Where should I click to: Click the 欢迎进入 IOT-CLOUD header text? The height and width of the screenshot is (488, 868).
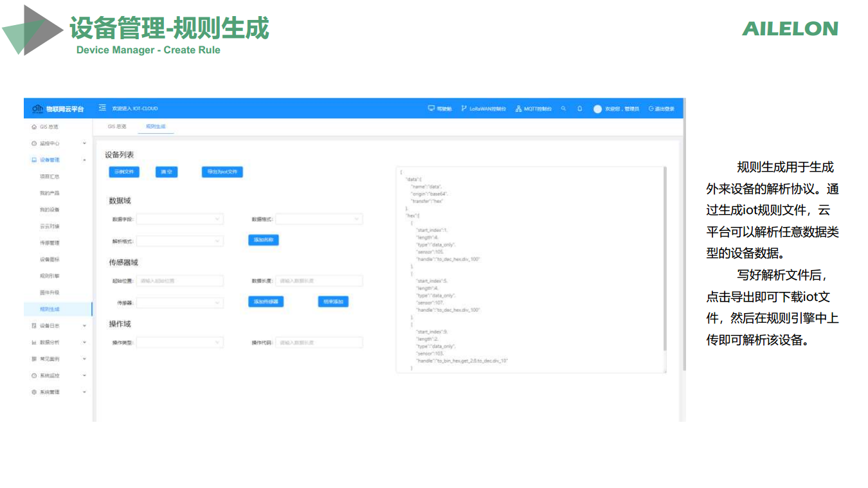(x=135, y=109)
